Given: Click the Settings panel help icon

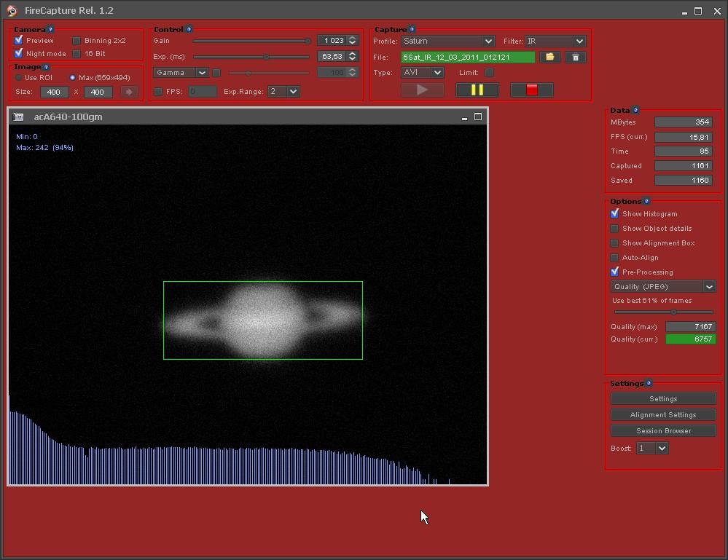Looking at the screenshot, I should pos(649,383).
